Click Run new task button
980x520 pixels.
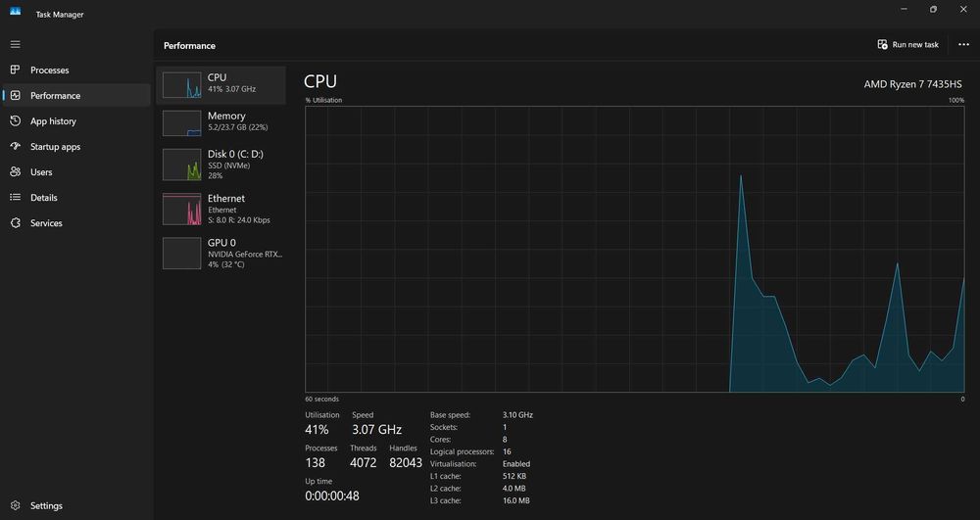point(907,44)
